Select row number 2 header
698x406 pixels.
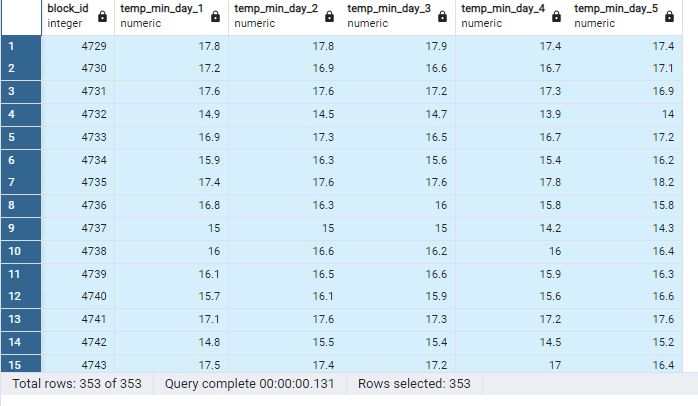pyautogui.click(x=21, y=69)
